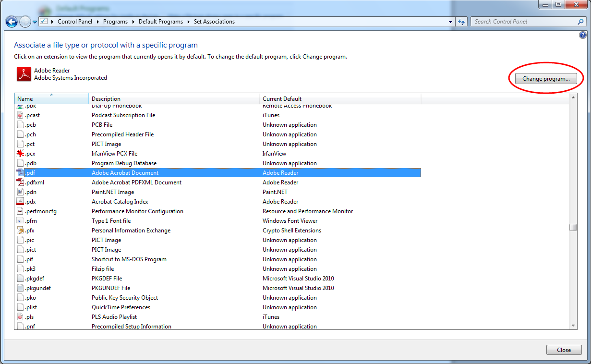This screenshot has width=591, height=364.
Task: Go back with the Back arrow
Action: (12, 22)
